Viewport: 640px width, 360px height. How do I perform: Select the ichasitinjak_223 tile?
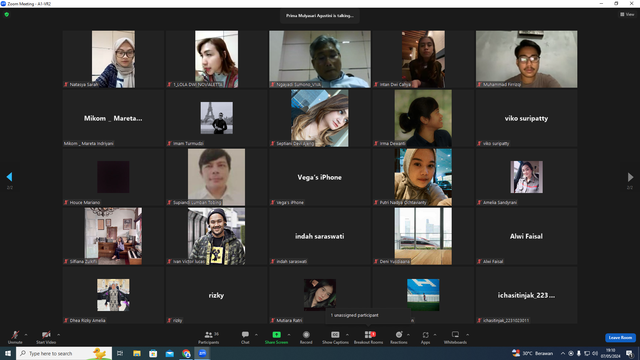[527, 295]
